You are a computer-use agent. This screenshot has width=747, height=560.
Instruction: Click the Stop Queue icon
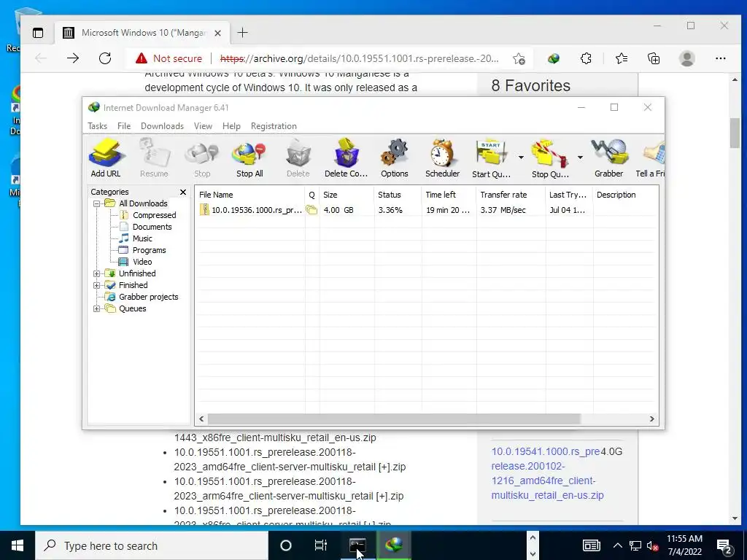tap(550, 158)
